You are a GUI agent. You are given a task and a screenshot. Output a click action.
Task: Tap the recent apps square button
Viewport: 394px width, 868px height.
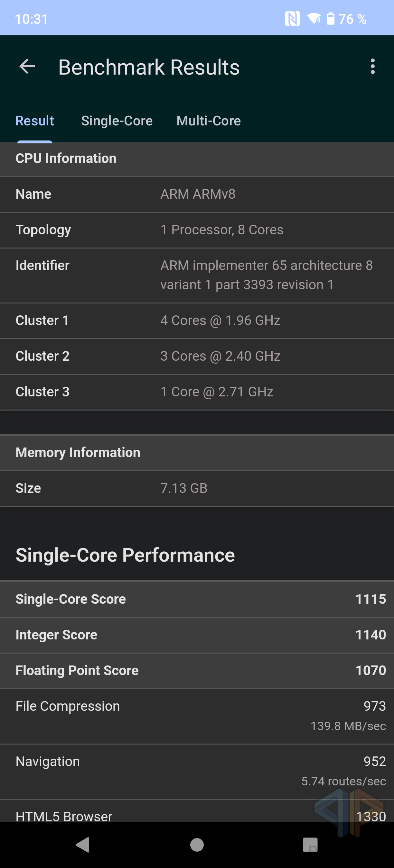click(x=310, y=845)
